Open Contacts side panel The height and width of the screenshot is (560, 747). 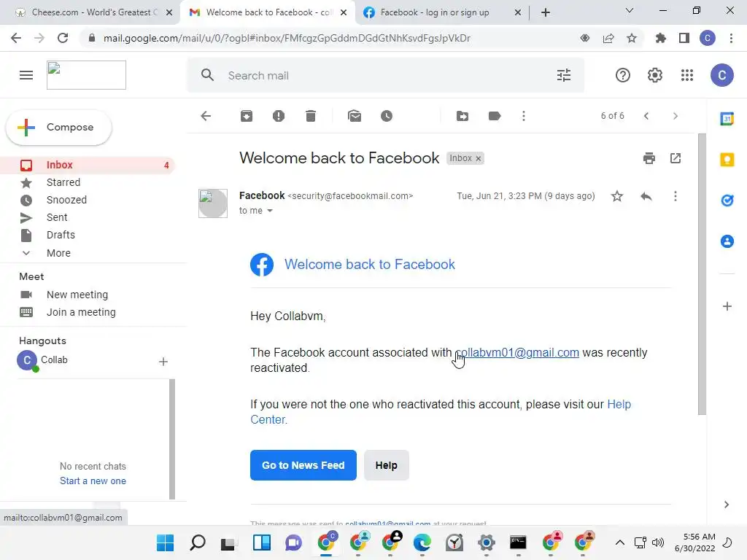pos(727,241)
